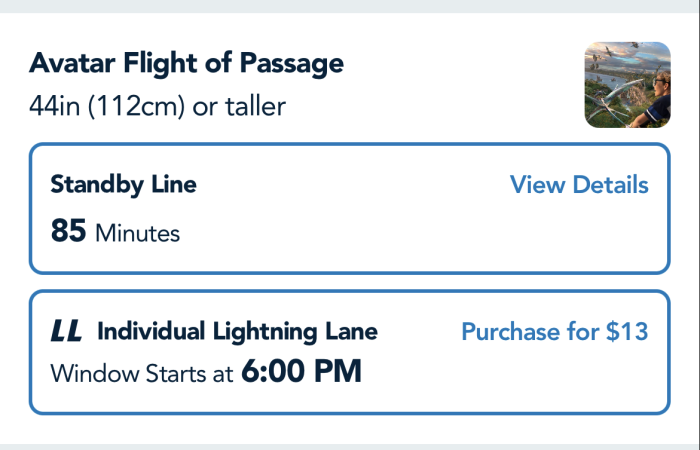Viewport: 700px width, 450px height.
Task: Tap the word Minutes in standby card
Action: pos(137,235)
